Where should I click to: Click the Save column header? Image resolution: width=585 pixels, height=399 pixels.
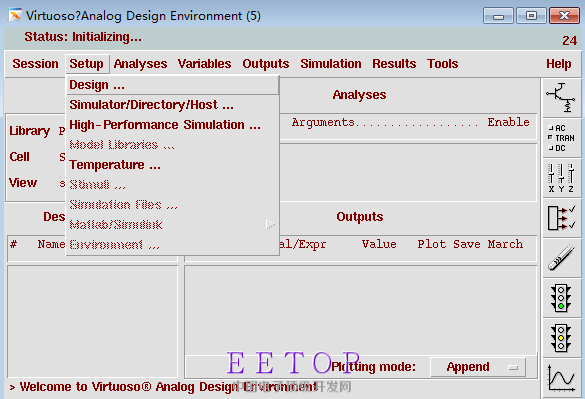point(467,244)
